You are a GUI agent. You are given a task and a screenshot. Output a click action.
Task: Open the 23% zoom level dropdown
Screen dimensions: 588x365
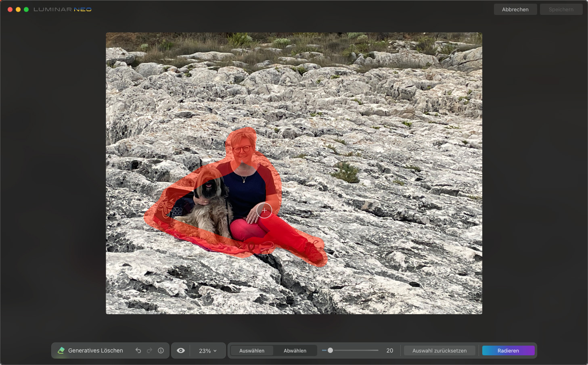[x=208, y=351]
